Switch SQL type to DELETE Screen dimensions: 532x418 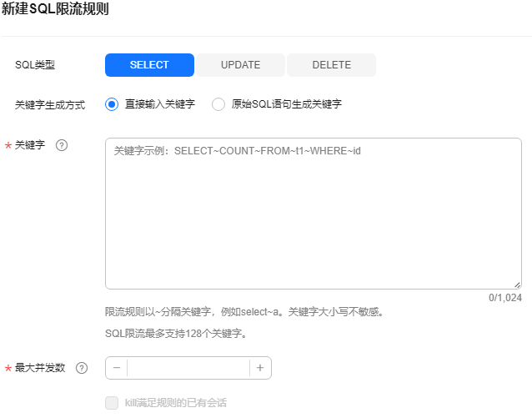[332, 65]
